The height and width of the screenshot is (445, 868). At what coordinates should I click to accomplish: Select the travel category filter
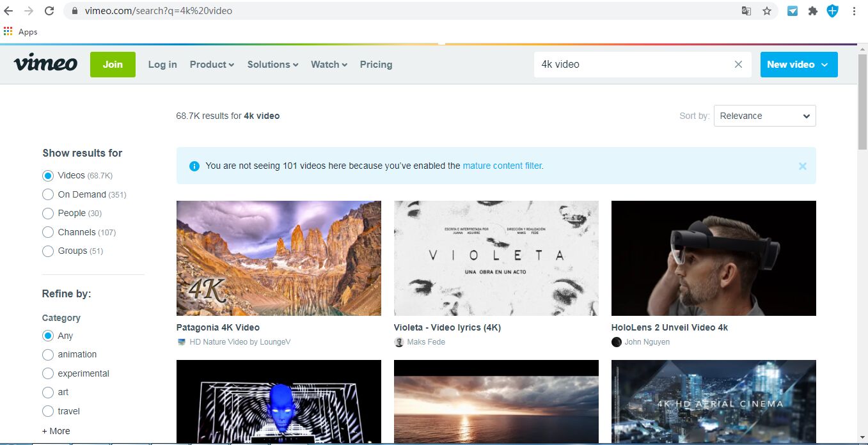pos(47,411)
